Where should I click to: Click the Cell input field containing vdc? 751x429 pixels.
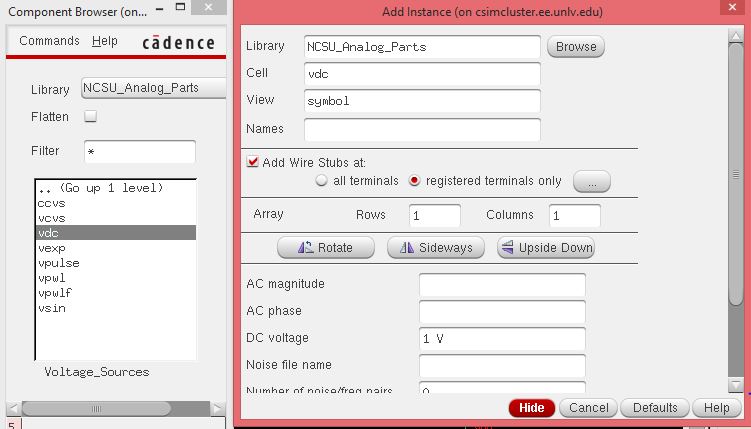coord(422,74)
